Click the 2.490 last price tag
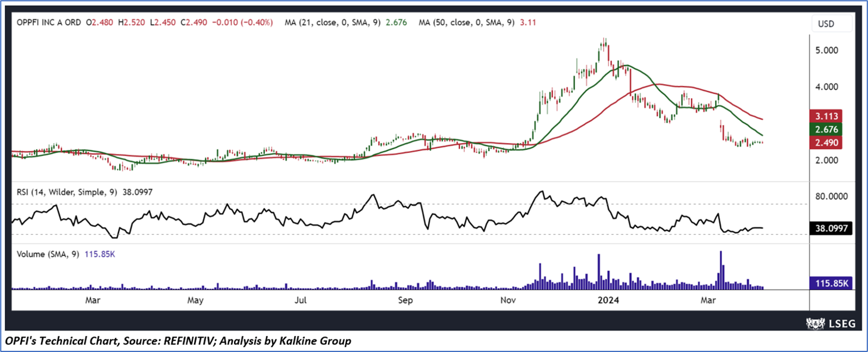This screenshot has height=352, width=868. pos(827,143)
